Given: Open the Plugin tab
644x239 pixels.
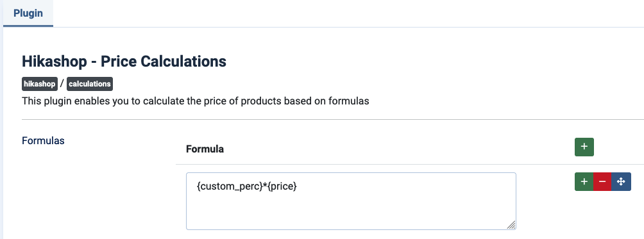Looking at the screenshot, I should pyautogui.click(x=28, y=13).
